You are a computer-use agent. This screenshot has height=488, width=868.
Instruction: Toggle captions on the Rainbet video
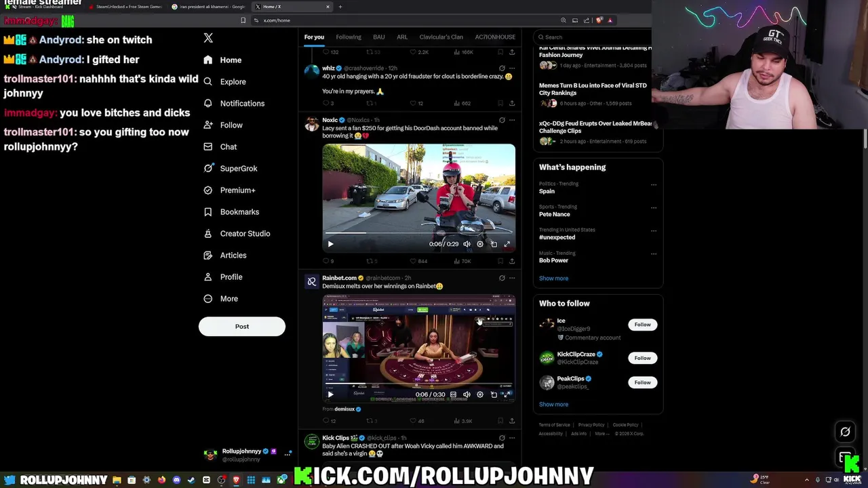pyautogui.click(x=453, y=394)
